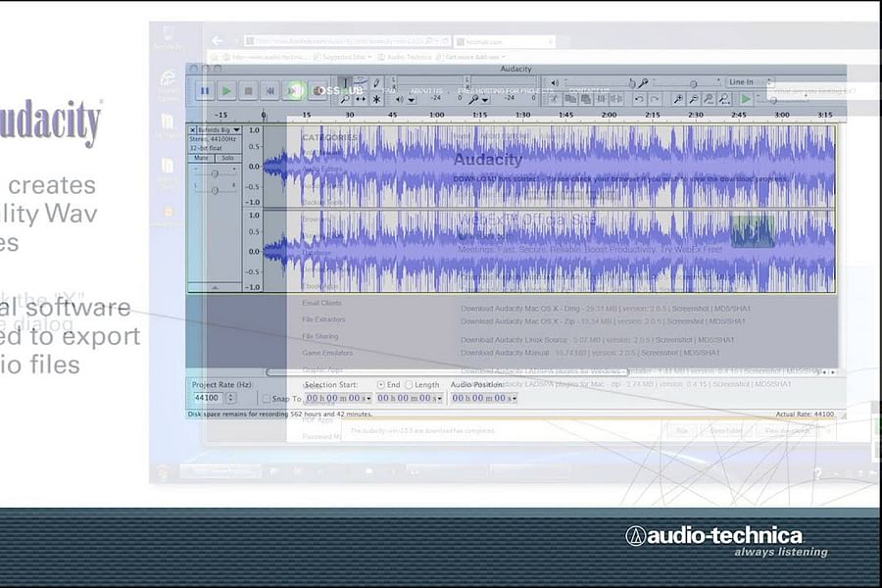Select the Multi-tool mode icon
Viewport: 882px width, 588px height.
pyautogui.click(x=376, y=100)
